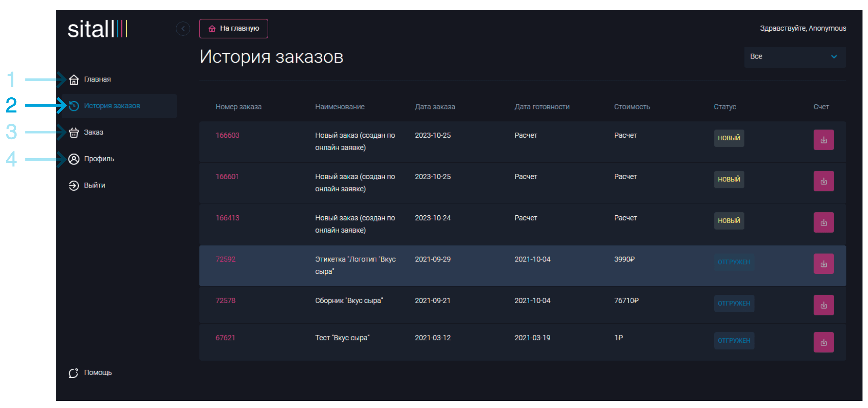Image resolution: width=868 pixels, height=408 pixels.
Task: Click the name Сборник "Вкус сыра"
Action: (x=349, y=301)
